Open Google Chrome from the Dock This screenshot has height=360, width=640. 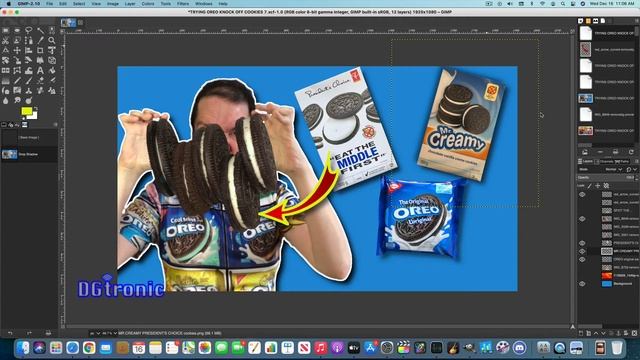tap(89, 348)
